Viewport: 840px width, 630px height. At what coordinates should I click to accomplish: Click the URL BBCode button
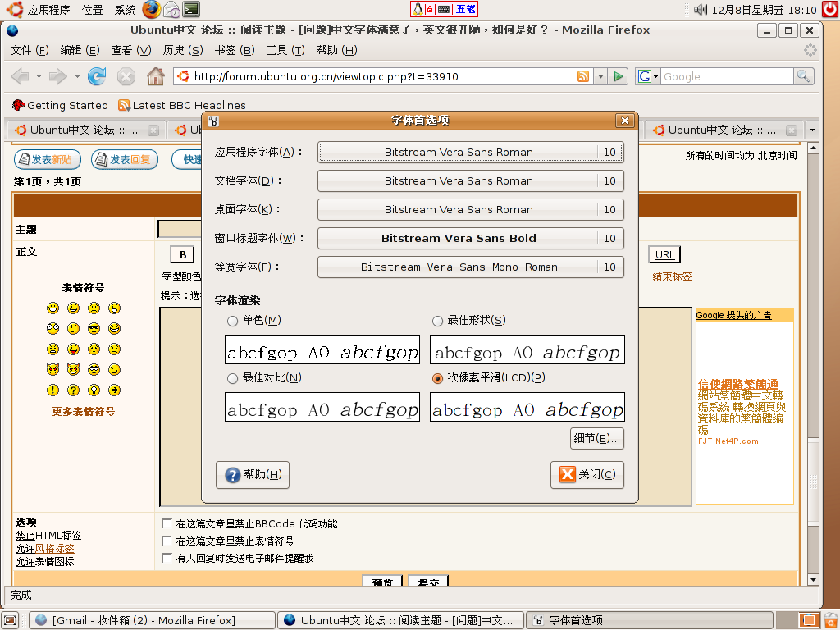[x=664, y=255]
